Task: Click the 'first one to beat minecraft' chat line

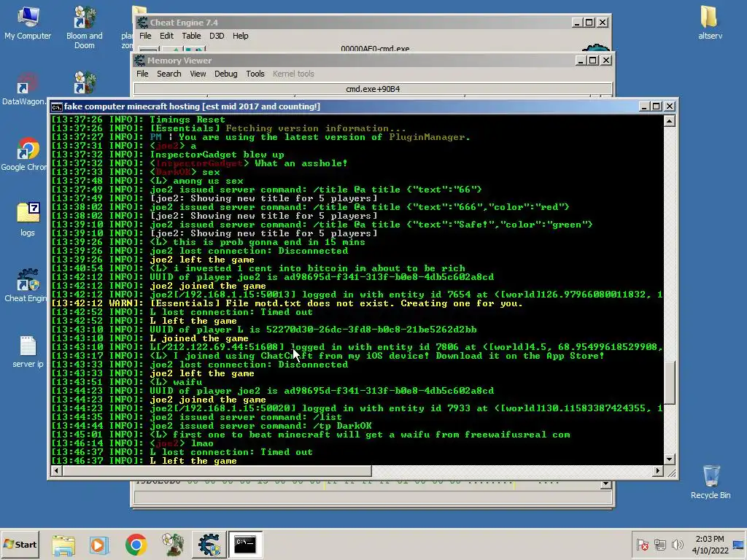Action: [x=360, y=435]
